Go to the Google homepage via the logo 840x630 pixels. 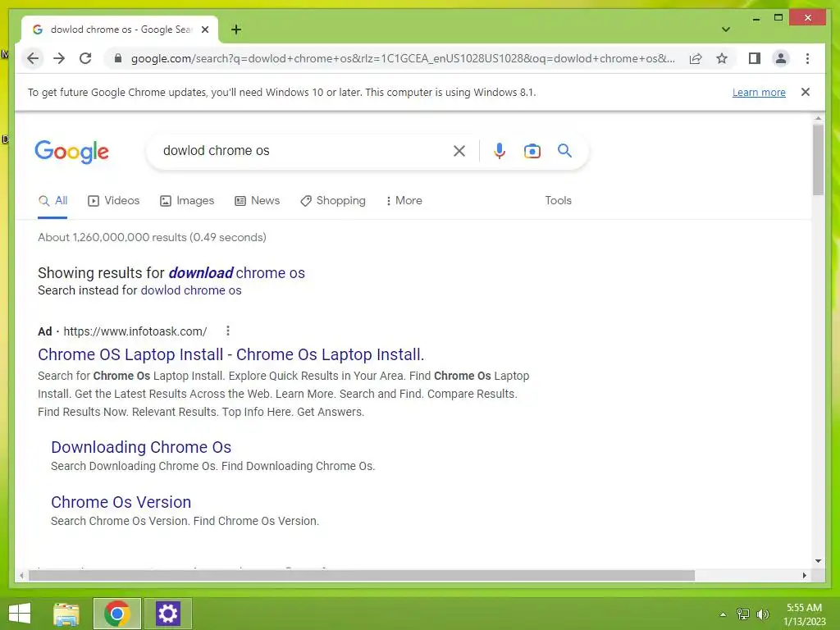coord(72,152)
